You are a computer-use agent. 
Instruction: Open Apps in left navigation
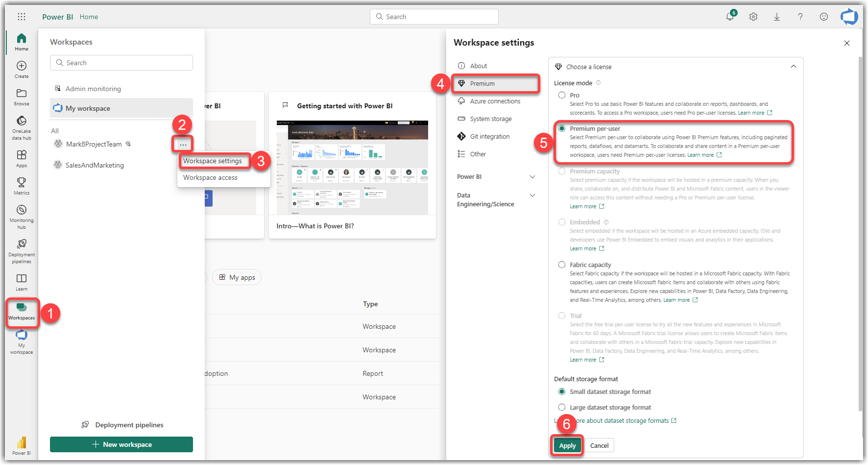(22, 159)
